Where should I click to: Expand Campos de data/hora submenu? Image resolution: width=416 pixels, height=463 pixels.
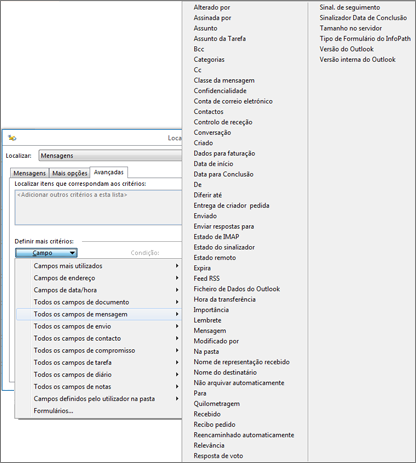click(99, 290)
